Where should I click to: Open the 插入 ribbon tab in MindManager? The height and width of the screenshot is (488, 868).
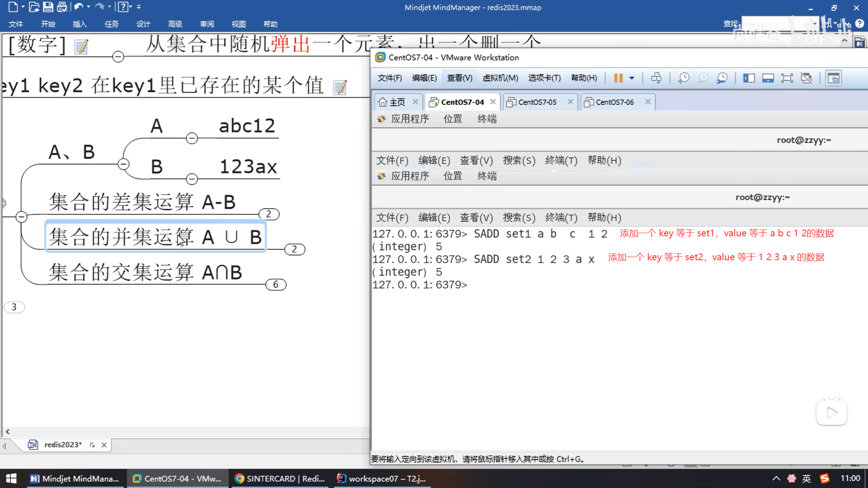(x=80, y=24)
